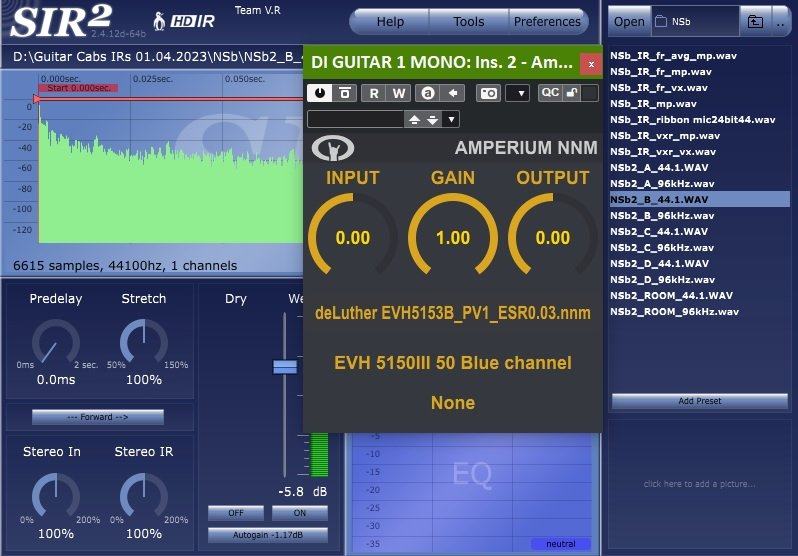Open the preset management dropdown arrow
798x556 pixels.
coord(451,120)
